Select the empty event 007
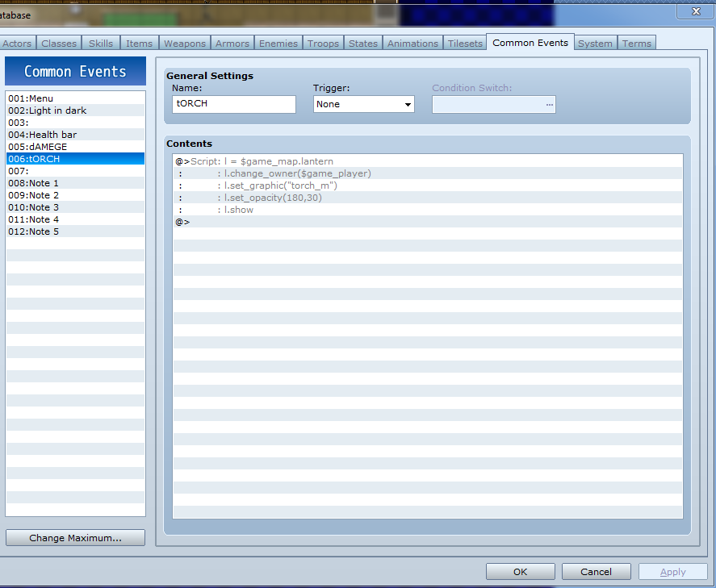 coord(75,171)
